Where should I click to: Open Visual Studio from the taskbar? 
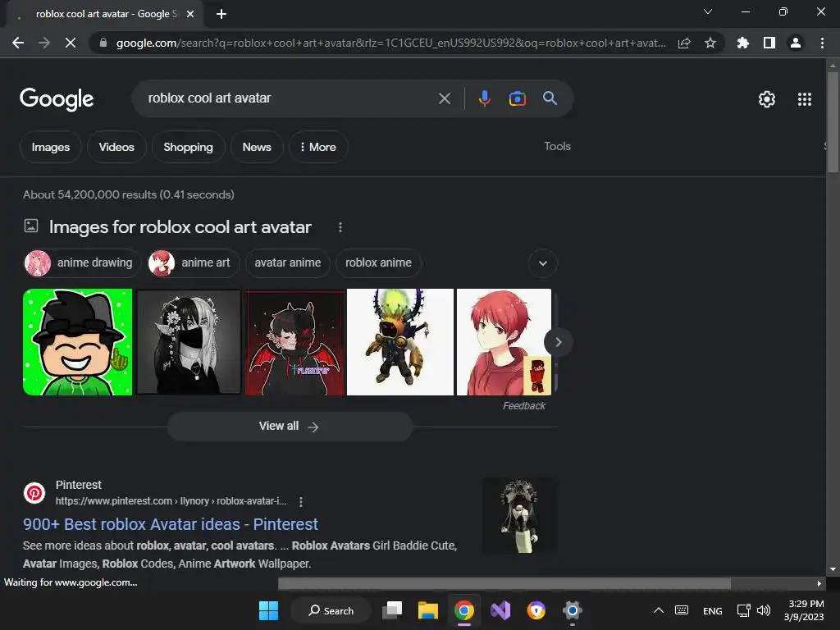tap(500, 610)
